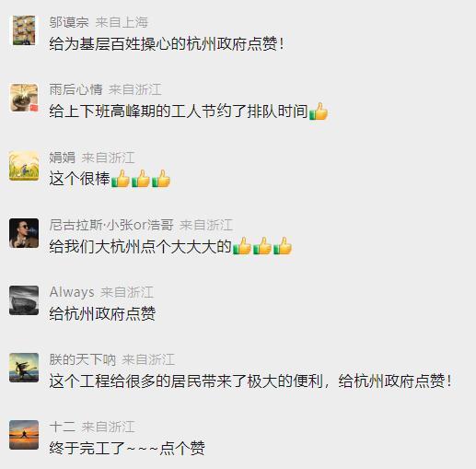Open 邬谌宗's profile avatar
The width and height of the screenshot is (476, 469).
pos(24,30)
